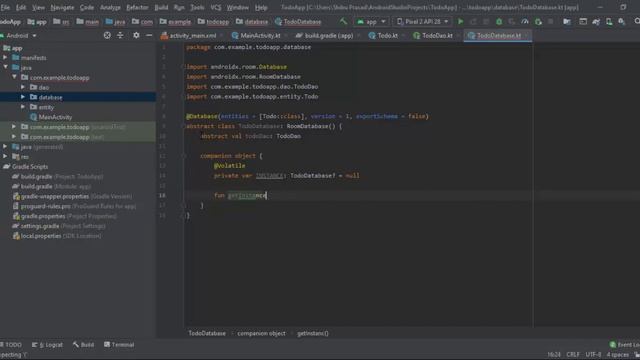Open SDK Manager icon
Screen dimensions: 640x360
coord(622,21)
